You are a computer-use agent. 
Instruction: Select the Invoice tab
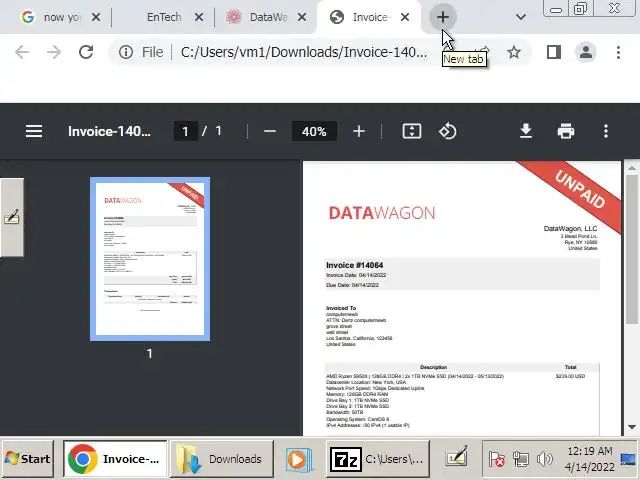click(363, 17)
